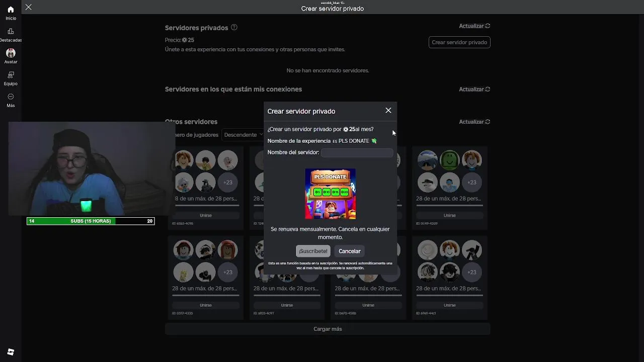Go to Inicio in the sidebar
This screenshot has width=644, height=362.
point(11,13)
